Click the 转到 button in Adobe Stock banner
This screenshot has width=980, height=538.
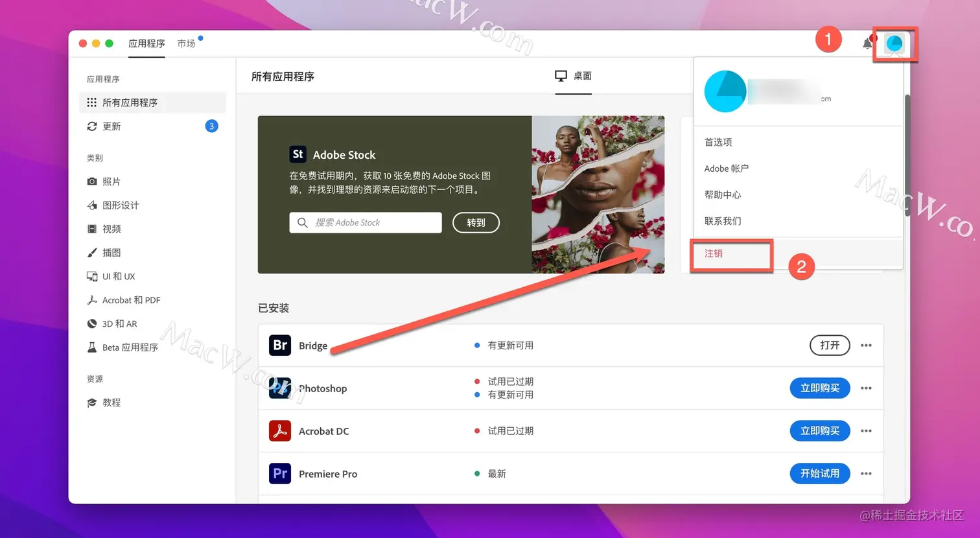click(x=476, y=222)
